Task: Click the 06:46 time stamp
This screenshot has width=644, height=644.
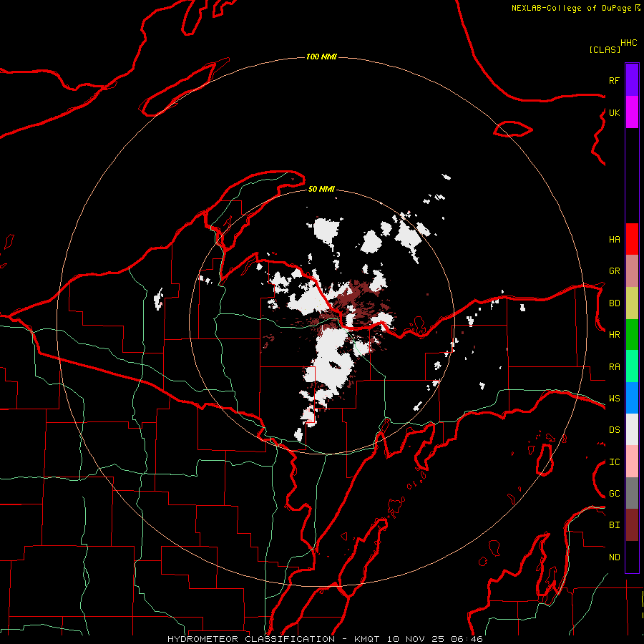Action: [x=467, y=639]
